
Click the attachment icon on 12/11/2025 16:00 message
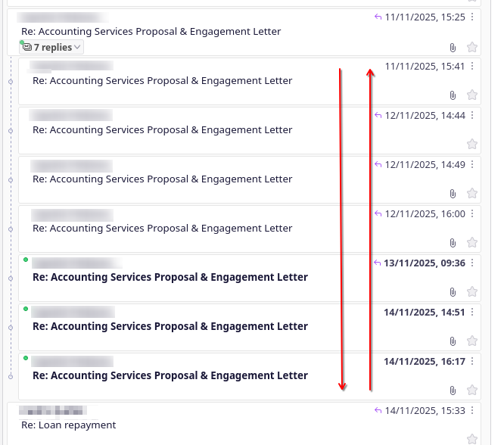tap(453, 243)
